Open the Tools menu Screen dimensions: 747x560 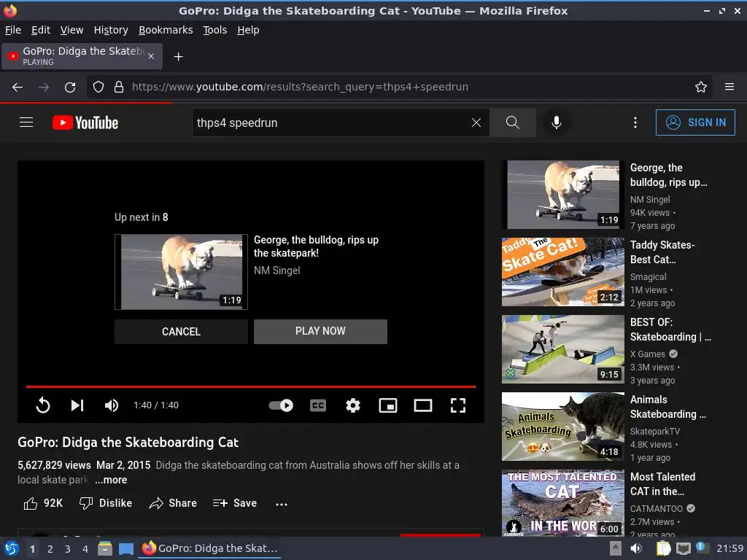point(215,30)
